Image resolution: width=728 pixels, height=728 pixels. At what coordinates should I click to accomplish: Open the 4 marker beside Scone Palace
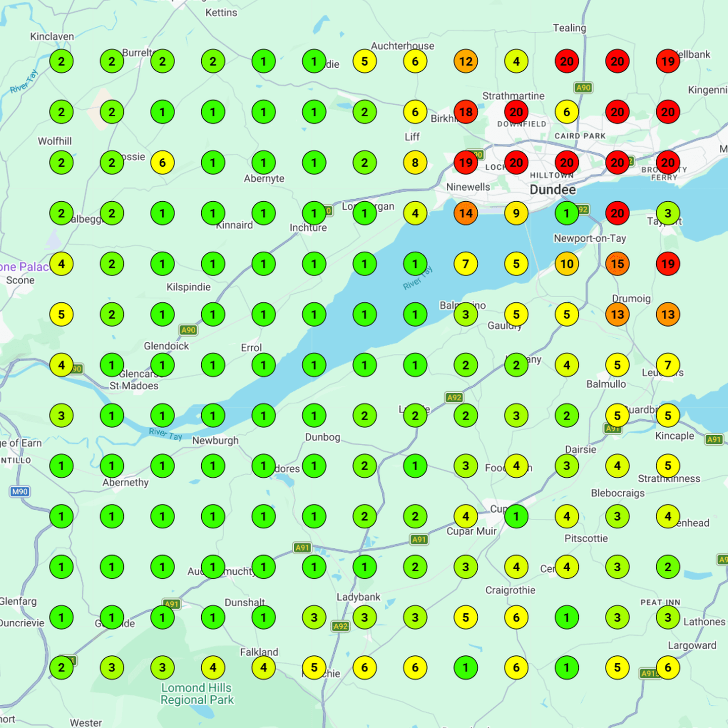pos(61,264)
